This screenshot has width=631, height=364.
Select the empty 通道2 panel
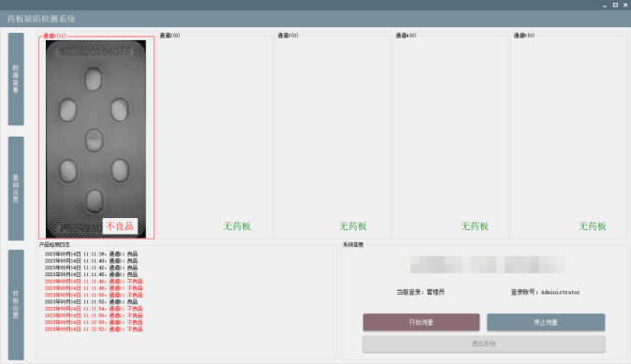pos(214,138)
